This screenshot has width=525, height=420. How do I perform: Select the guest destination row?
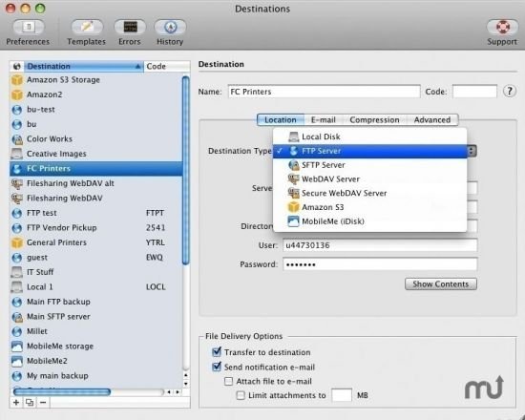(96, 258)
